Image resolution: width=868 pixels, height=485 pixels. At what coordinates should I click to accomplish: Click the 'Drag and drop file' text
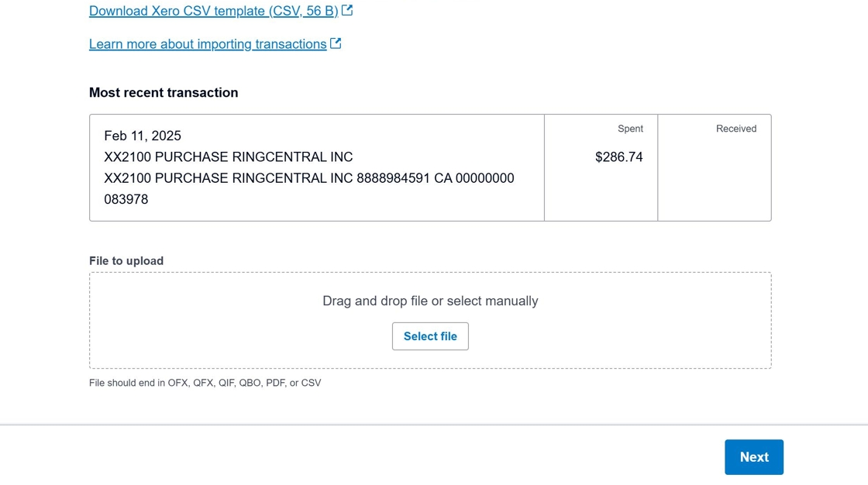[430, 301]
